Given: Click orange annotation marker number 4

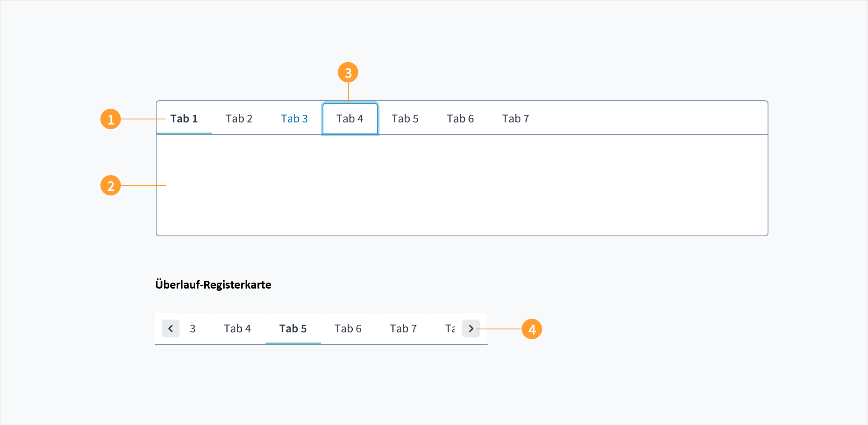Looking at the screenshot, I should (532, 329).
